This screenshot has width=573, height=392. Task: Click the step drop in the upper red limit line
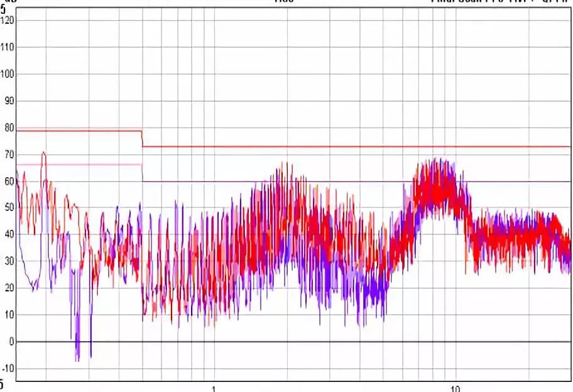(143, 139)
